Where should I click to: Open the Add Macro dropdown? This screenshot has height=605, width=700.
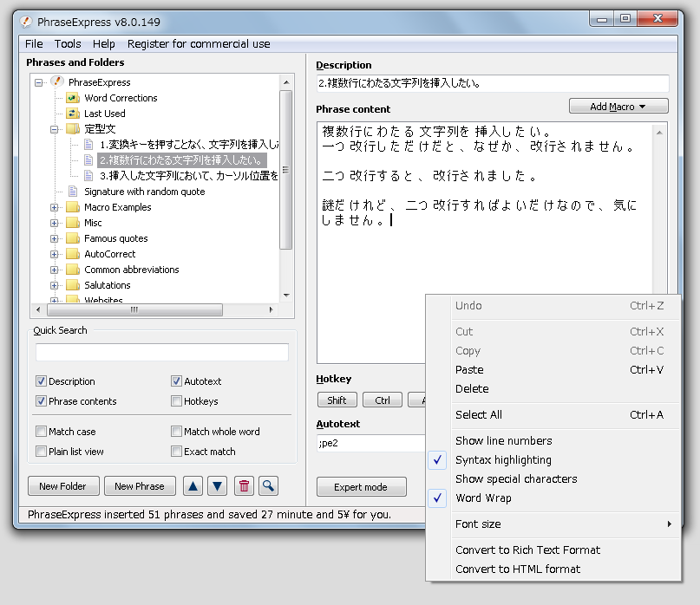tap(618, 107)
